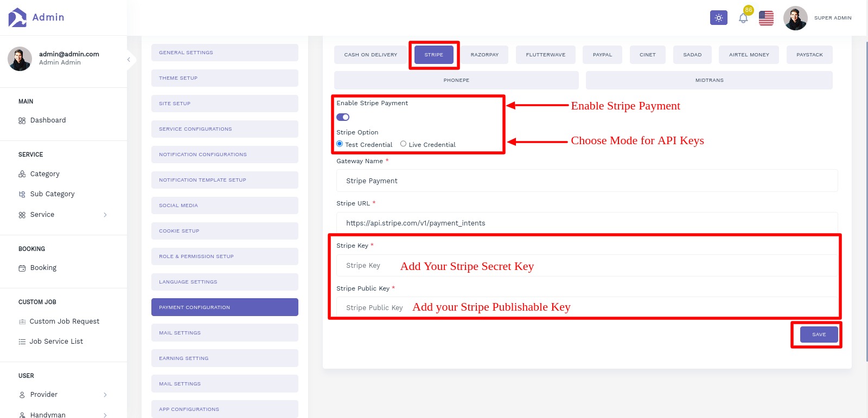Image resolution: width=868 pixels, height=418 pixels.
Task: Select the Stripe gateway tab
Action: [434, 55]
